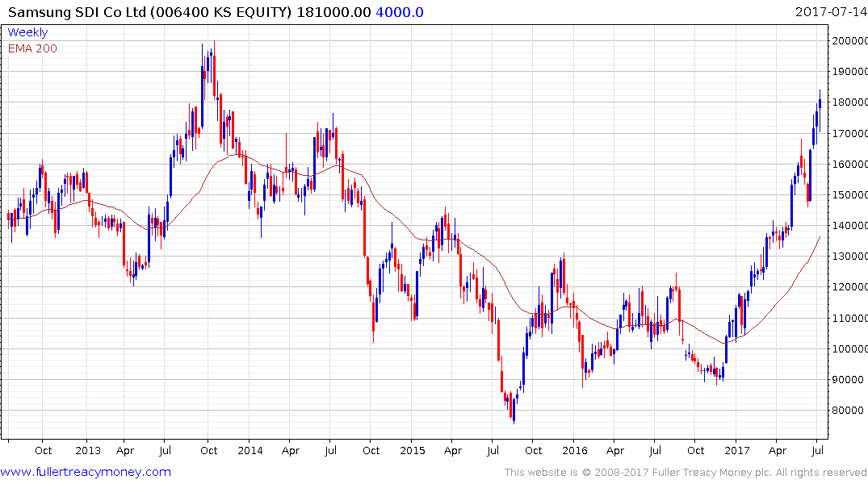
Task: Click the blue 4000.0 change value
Action: 399,11
